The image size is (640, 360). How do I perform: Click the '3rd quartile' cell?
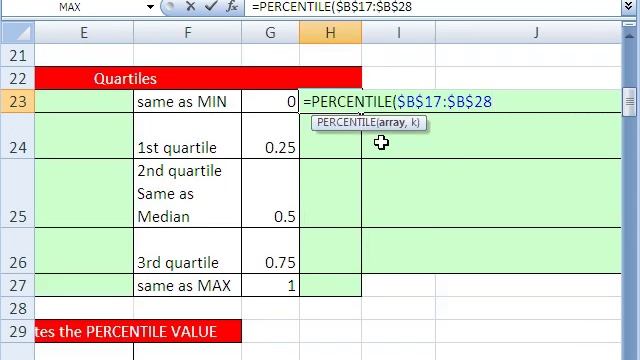coord(187,251)
